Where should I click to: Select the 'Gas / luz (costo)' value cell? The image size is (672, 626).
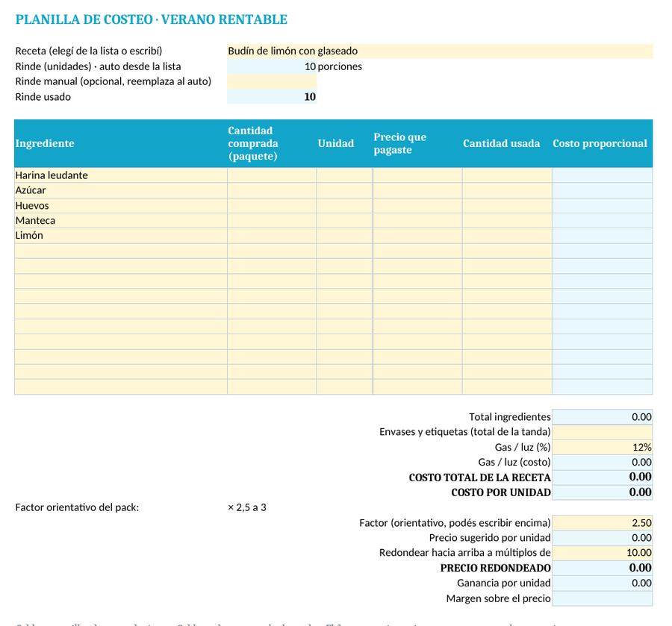click(x=602, y=463)
